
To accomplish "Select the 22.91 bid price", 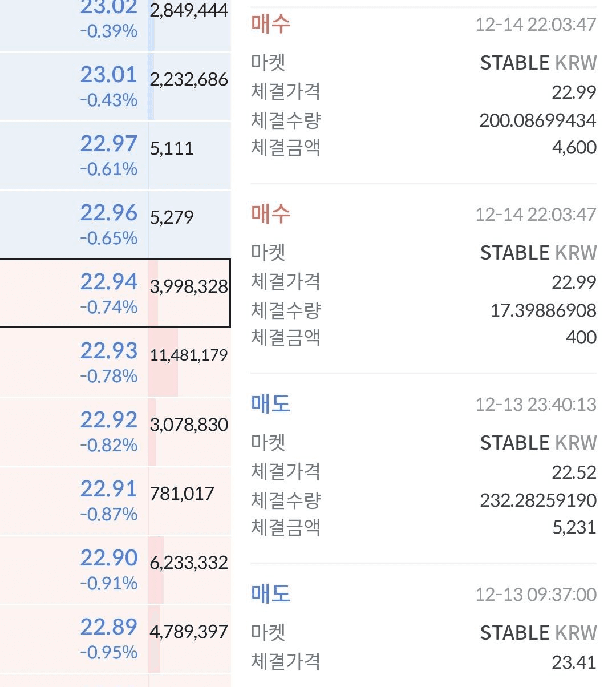I will [108, 490].
